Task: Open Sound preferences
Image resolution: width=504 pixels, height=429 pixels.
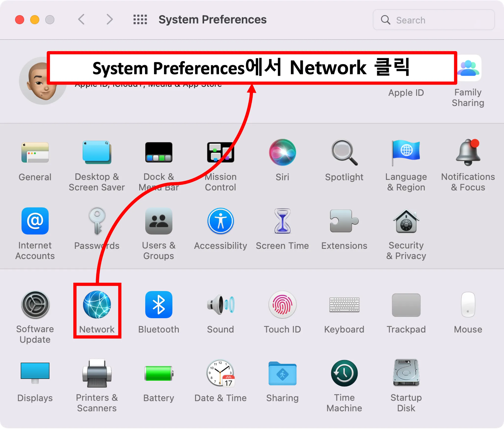Action: point(220,305)
